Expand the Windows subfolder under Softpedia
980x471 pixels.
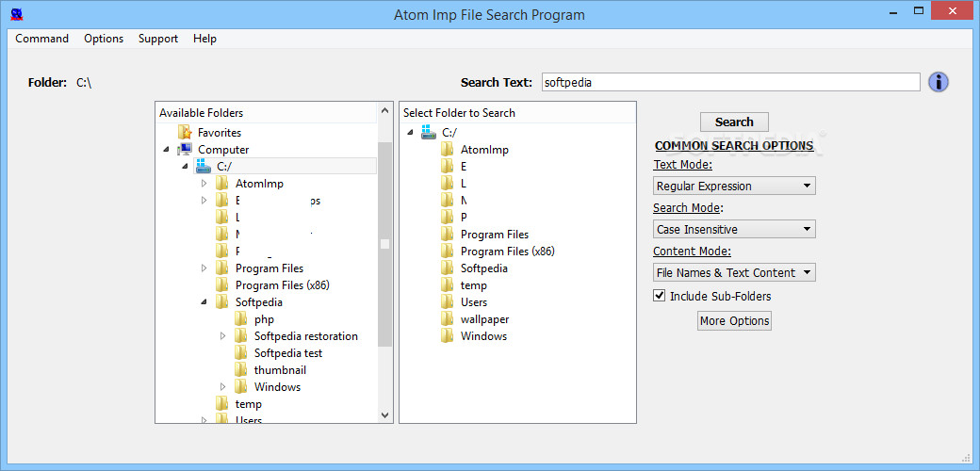[x=223, y=386]
